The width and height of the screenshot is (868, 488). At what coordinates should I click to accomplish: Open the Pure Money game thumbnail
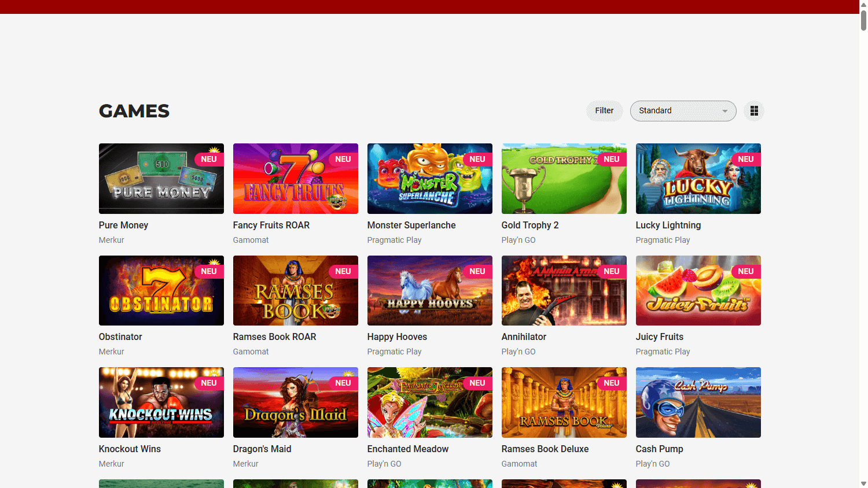click(x=161, y=178)
